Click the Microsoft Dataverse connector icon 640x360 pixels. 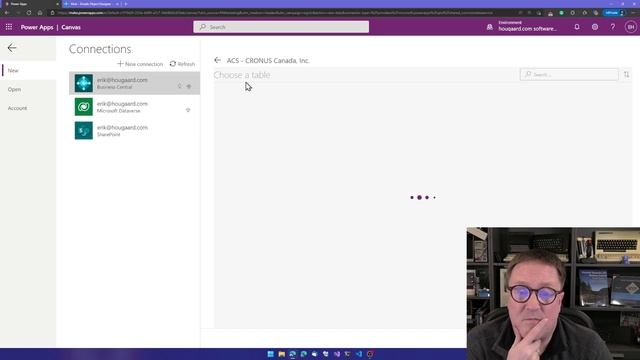tap(84, 107)
